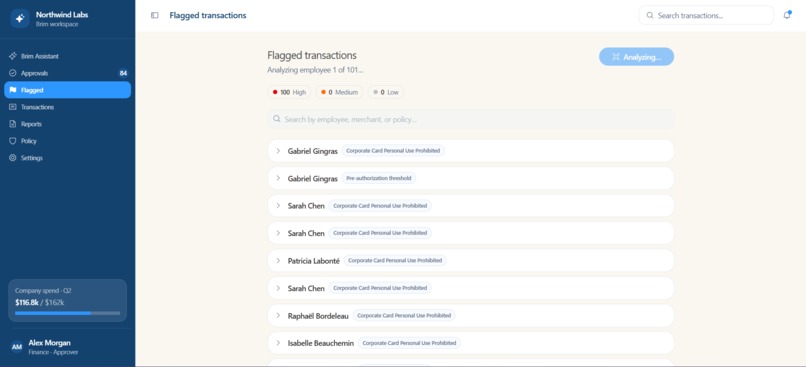Click the Transactions list icon

(x=13, y=107)
